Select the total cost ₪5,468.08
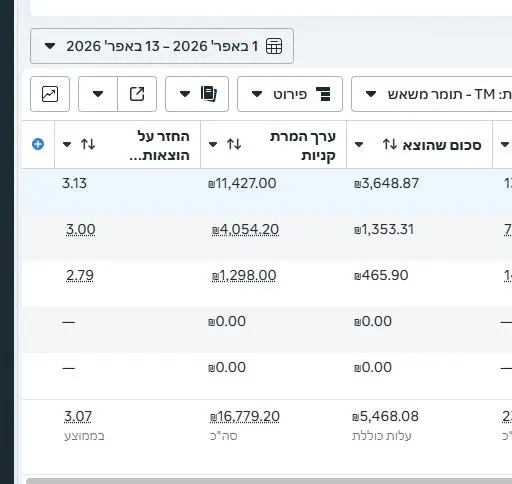The height and width of the screenshot is (484, 512). click(385, 416)
